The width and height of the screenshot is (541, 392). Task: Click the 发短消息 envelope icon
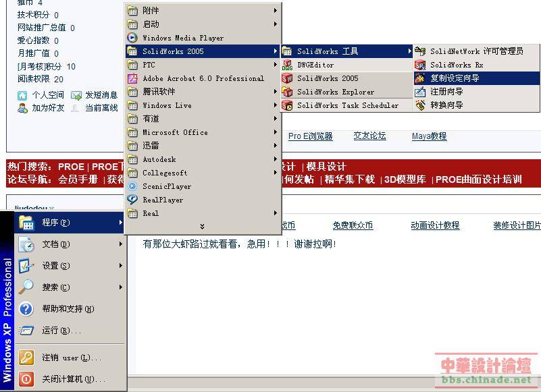[x=76, y=95]
